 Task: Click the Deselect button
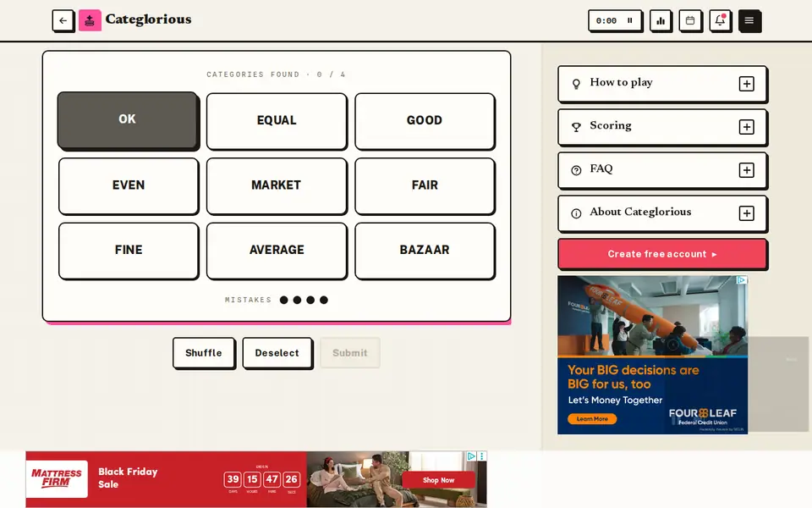pos(277,353)
